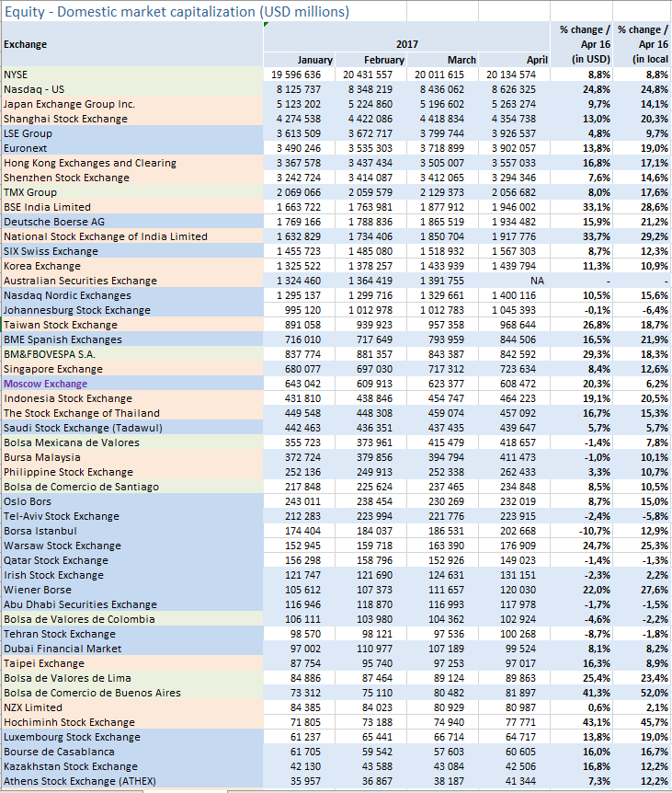Select 'Hochiminh Stock Exchange' cell

132,721
